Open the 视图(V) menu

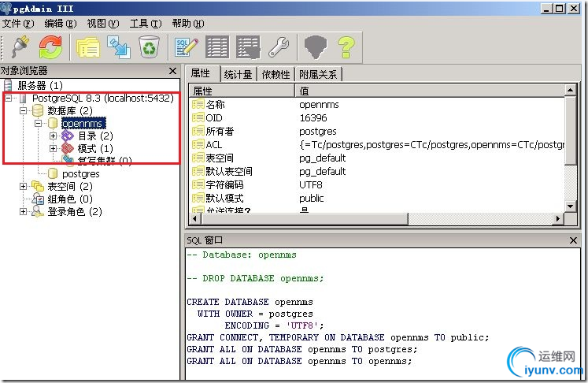(x=103, y=24)
